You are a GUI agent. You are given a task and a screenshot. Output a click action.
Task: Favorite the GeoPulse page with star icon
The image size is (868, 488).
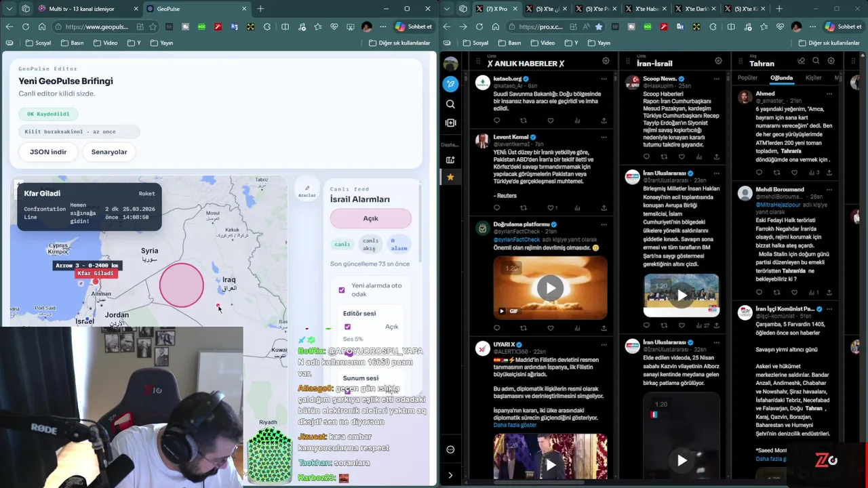(153, 26)
